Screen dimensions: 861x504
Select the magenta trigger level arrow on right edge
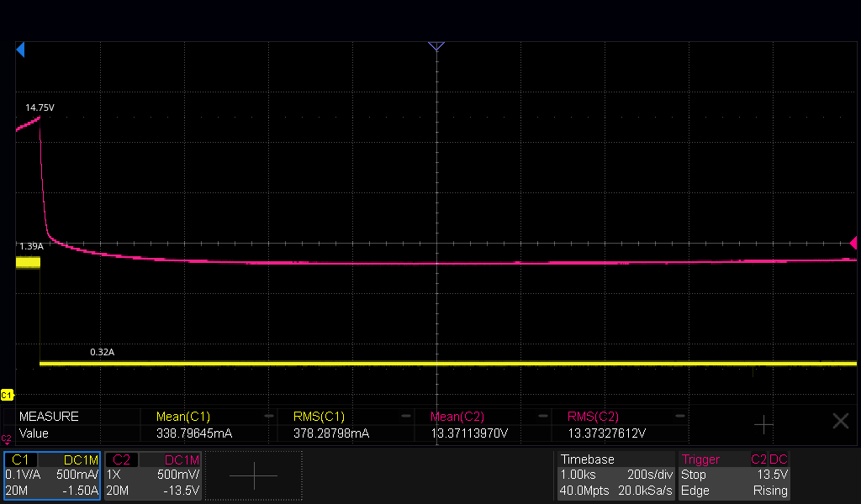coord(853,243)
